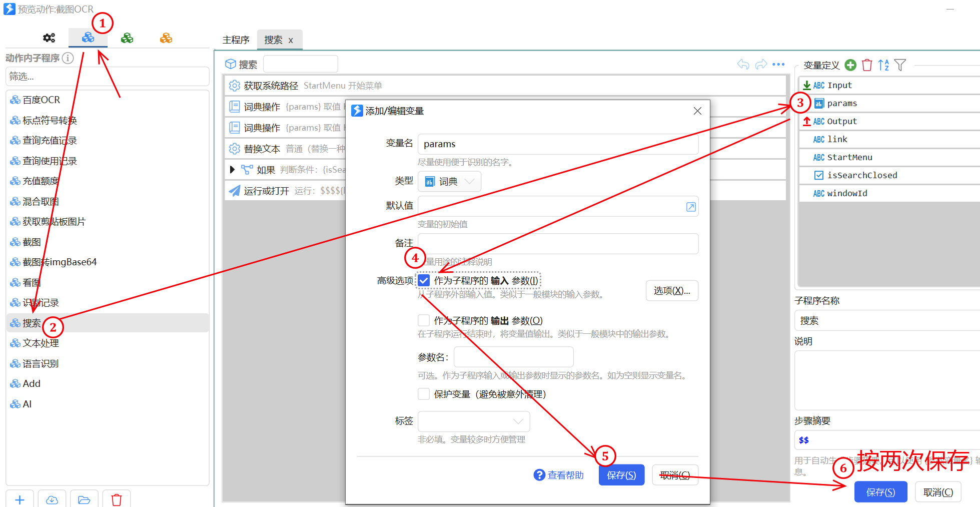Click the 查看帮助 question mark icon
980x507 pixels.
pyautogui.click(x=539, y=475)
